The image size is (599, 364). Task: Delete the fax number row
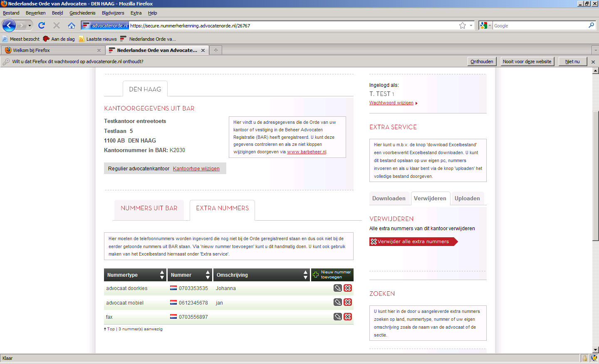(x=348, y=317)
